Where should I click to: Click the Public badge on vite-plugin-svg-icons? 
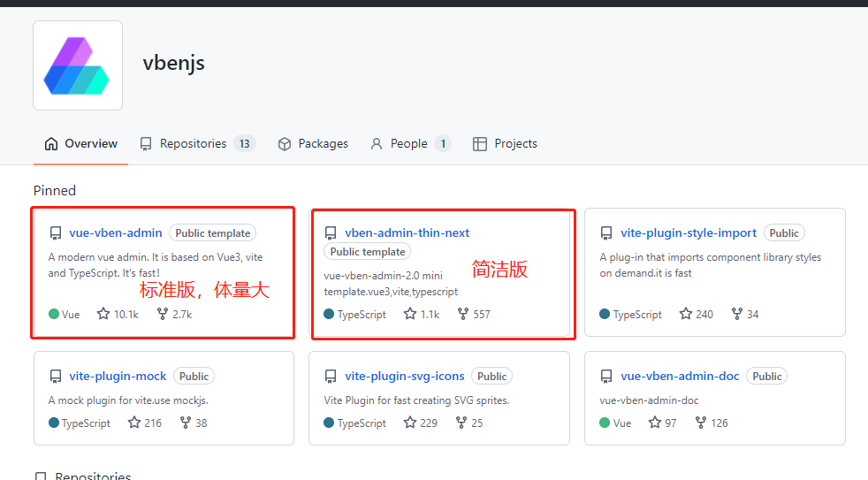491,377
